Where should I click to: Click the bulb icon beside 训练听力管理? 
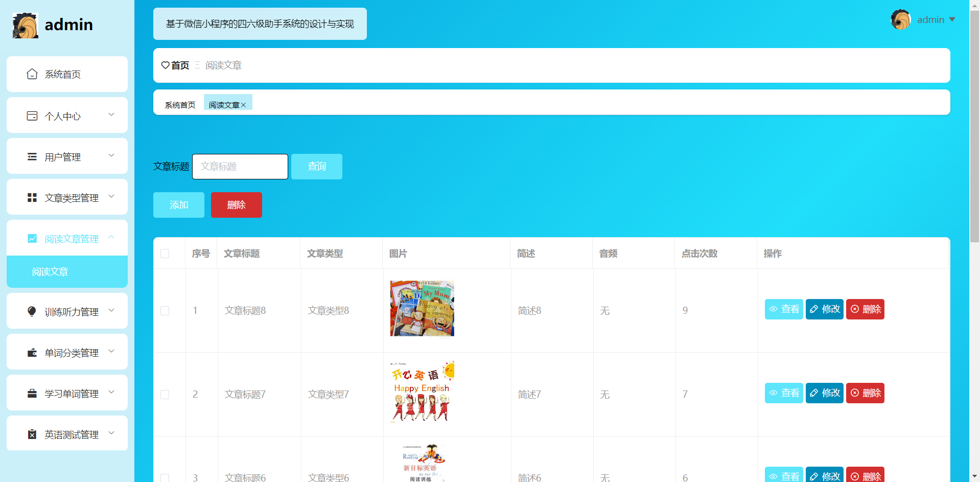32,311
